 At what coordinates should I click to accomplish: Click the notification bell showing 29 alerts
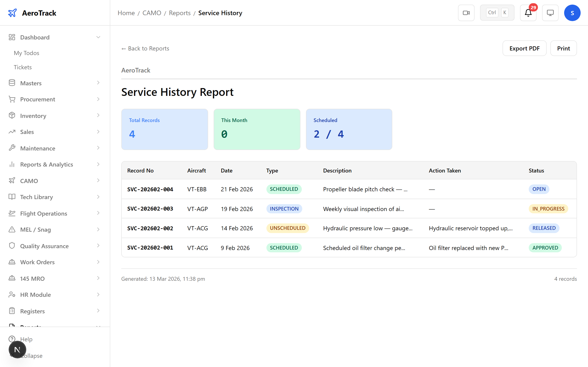[528, 13]
